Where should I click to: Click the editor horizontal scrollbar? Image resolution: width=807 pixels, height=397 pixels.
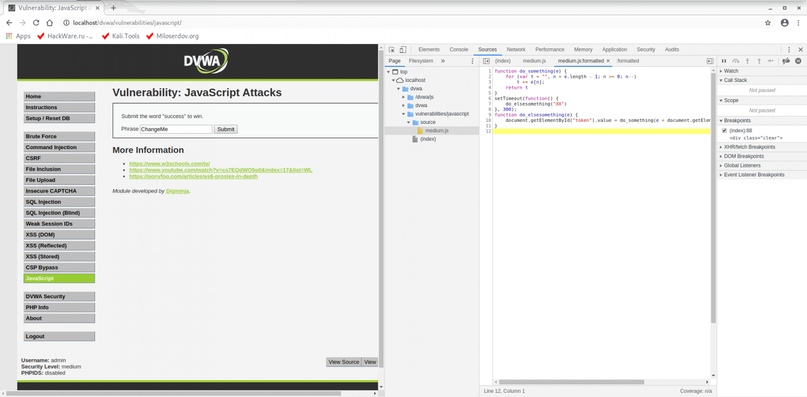point(571,382)
